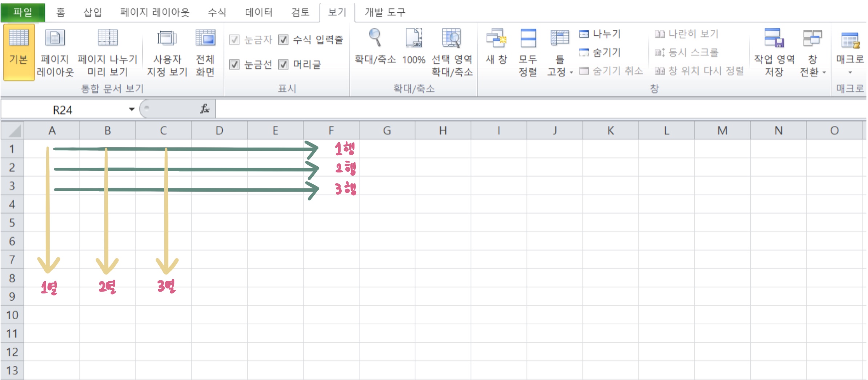This screenshot has width=868, height=380.
Task: Select column K header
Action: (611, 131)
